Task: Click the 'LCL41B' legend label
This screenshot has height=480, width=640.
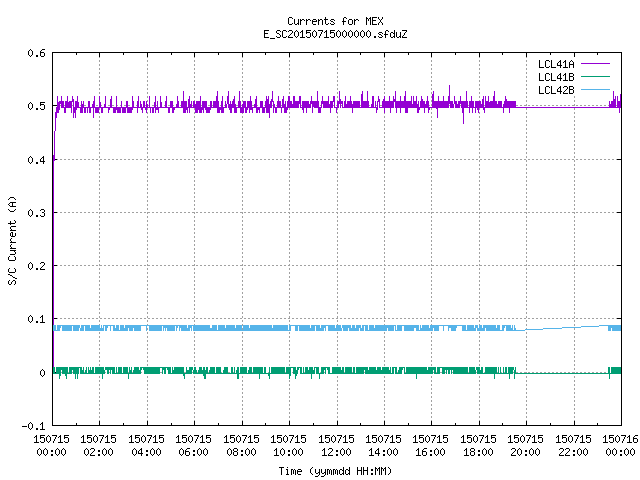Action: (x=556, y=77)
